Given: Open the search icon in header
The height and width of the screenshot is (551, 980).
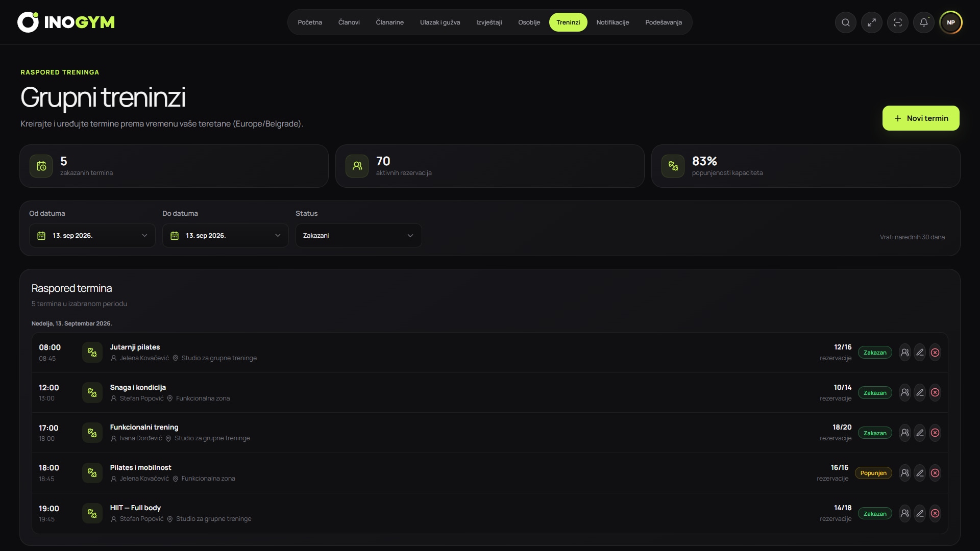Looking at the screenshot, I should [846, 22].
